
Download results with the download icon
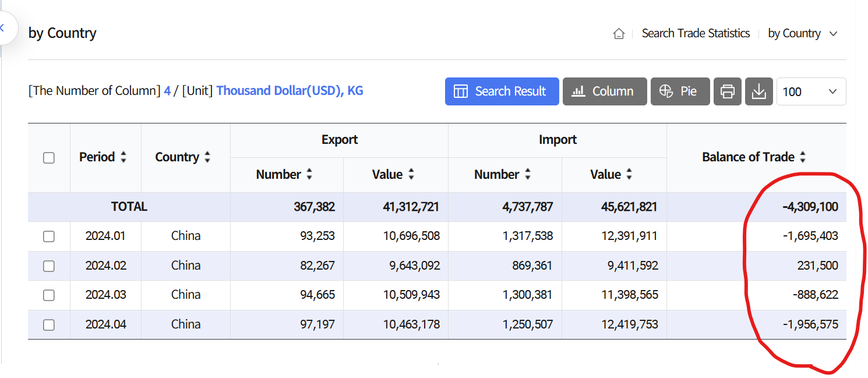click(x=759, y=91)
